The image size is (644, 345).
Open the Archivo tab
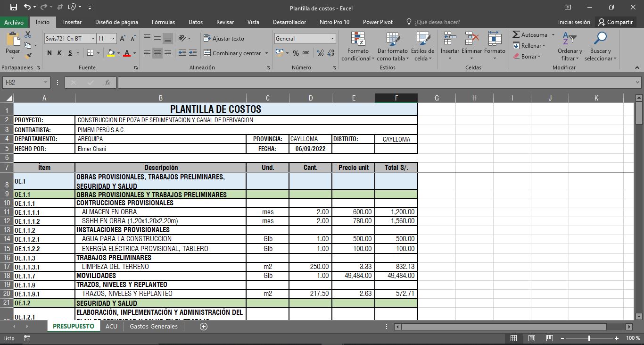click(x=14, y=22)
